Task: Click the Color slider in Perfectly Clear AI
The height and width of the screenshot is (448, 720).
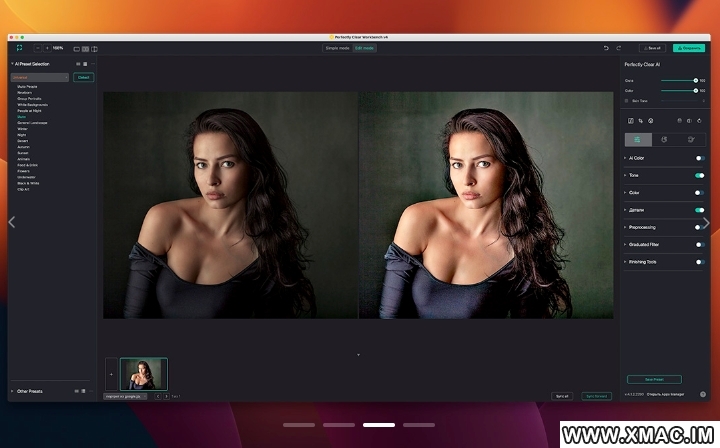Action: click(679, 91)
